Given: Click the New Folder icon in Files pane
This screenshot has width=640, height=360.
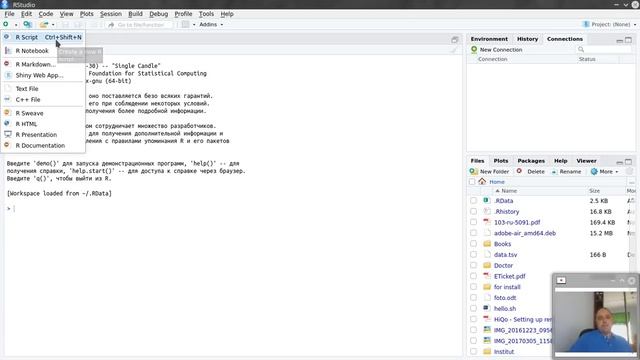Looking at the screenshot, I should [473, 171].
